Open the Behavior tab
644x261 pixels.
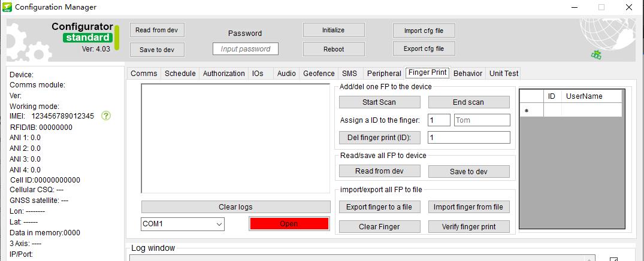click(468, 74)
